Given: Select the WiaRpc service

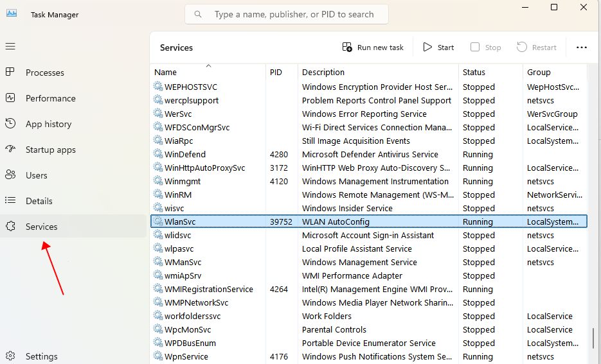Looking at the screenshot, I should (x=369, y=141).
